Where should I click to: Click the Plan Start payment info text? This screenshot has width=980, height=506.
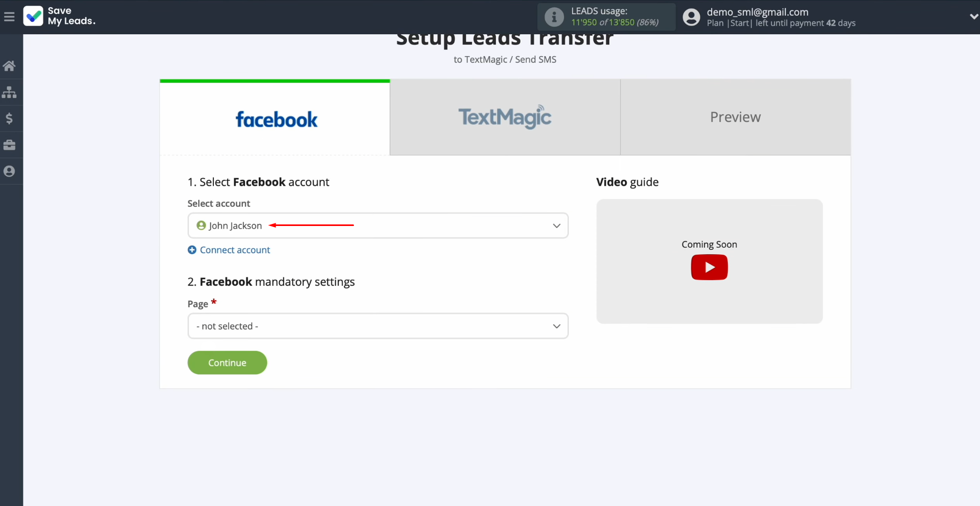point(781,23)
